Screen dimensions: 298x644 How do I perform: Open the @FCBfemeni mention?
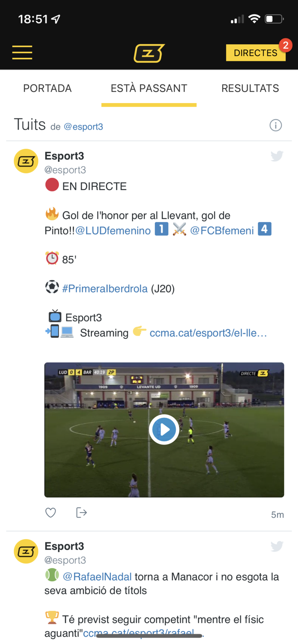(222, 231)
